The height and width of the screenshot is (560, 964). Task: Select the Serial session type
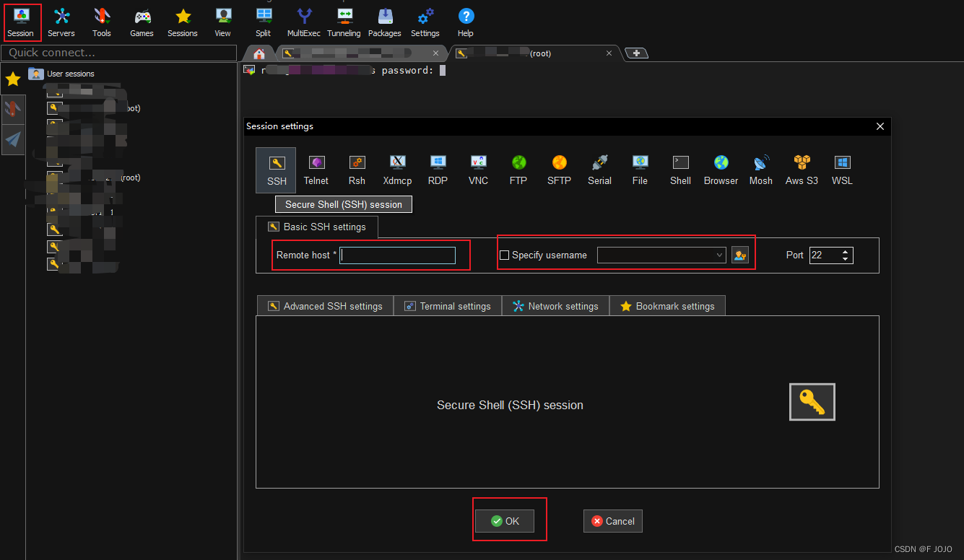coord(599,170)
